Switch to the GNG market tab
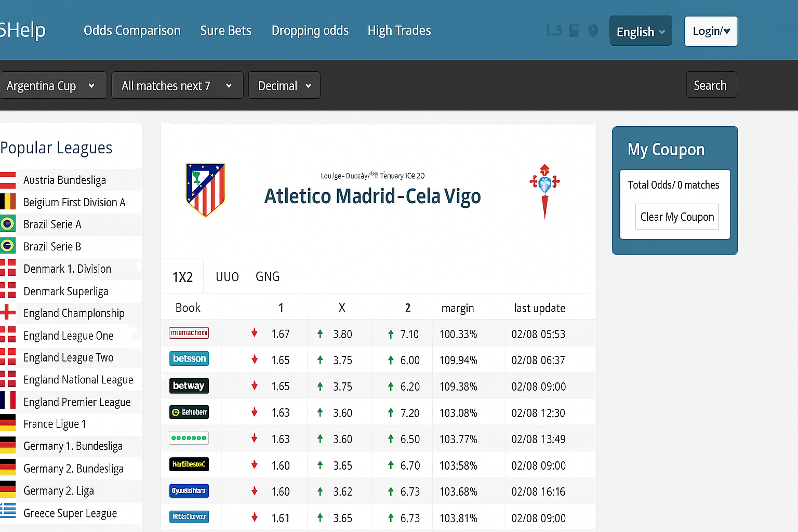Screen dimensions: 798x532 [268, 277]
